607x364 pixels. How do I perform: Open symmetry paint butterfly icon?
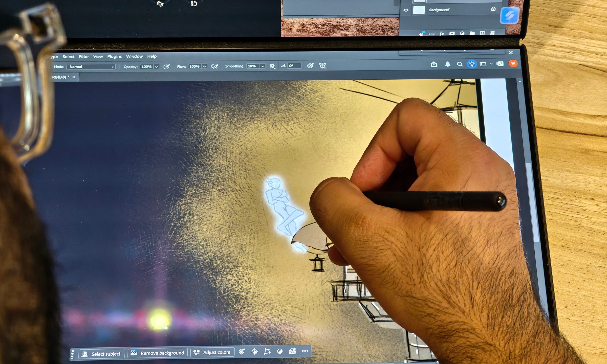pyautogui.click(x=322, y=66)
